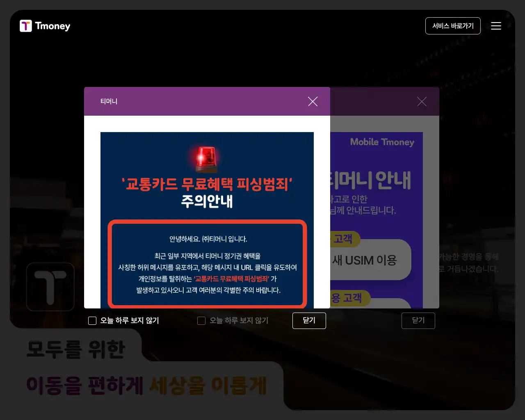Image resolution: width=525 pixels, height=420 pixels.
Task: Click the 티머니 title in front popup header
Action: (x=109, y=101)
